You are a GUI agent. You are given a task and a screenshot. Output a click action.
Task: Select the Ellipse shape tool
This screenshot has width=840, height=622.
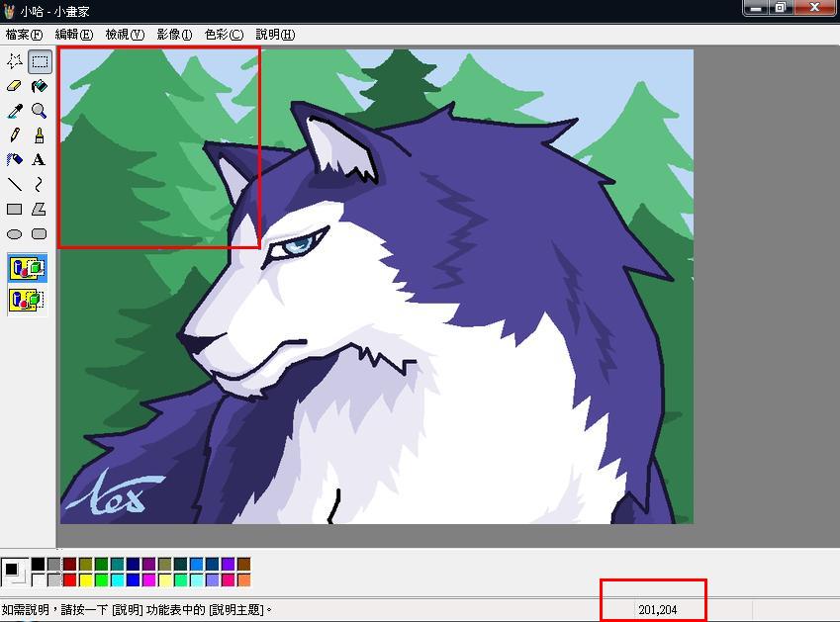tap(15, 234)
